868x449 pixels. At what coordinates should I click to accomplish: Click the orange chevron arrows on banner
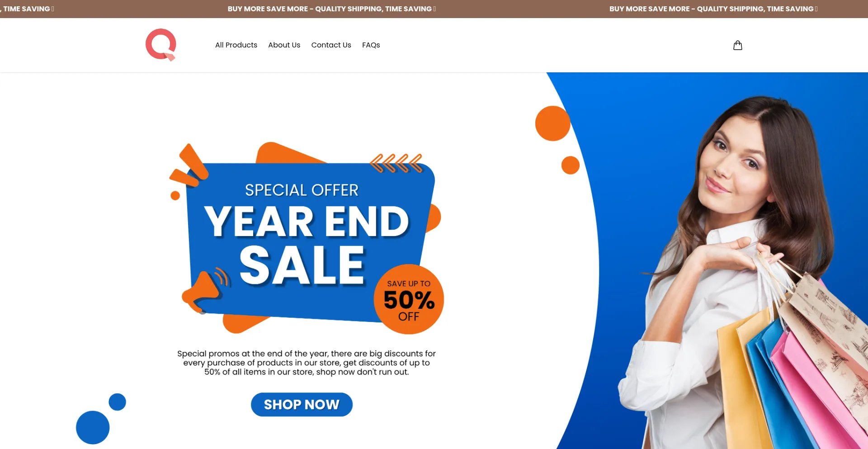[396, 163]
